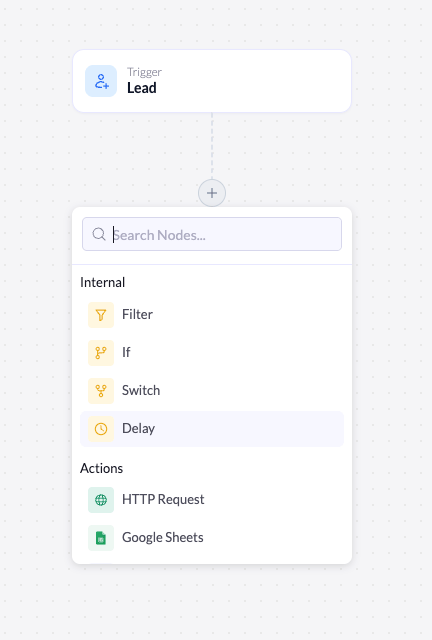The width and height of the screenshot is (432, 640).
Task: Choose the If node label
Action: coord(126,352)
